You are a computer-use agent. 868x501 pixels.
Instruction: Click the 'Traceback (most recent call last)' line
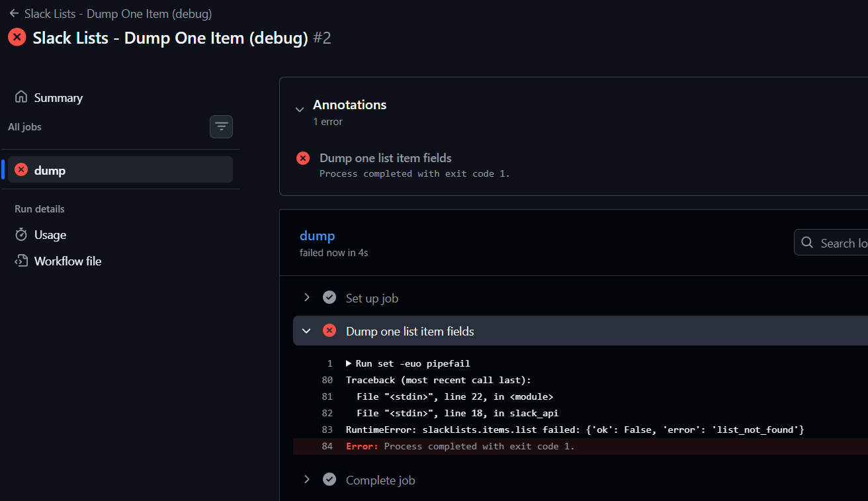[439, 380]
